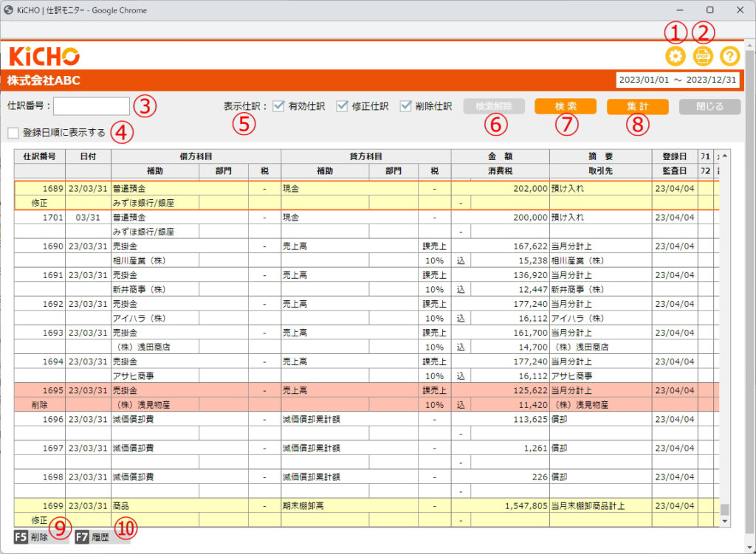Viewport: 756px width, 554px height.
Task: Export the journal list via PDF icon
Action: click(703, 56)
